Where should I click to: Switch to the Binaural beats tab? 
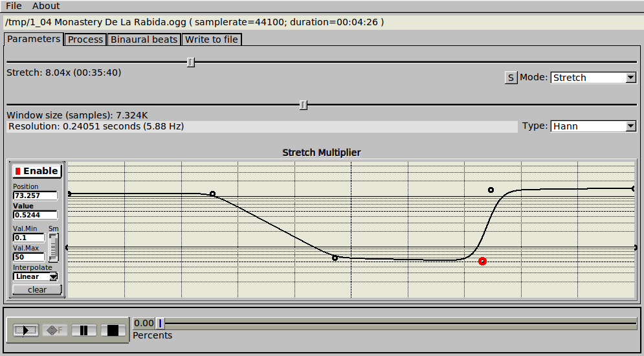[x=144, y=39]
